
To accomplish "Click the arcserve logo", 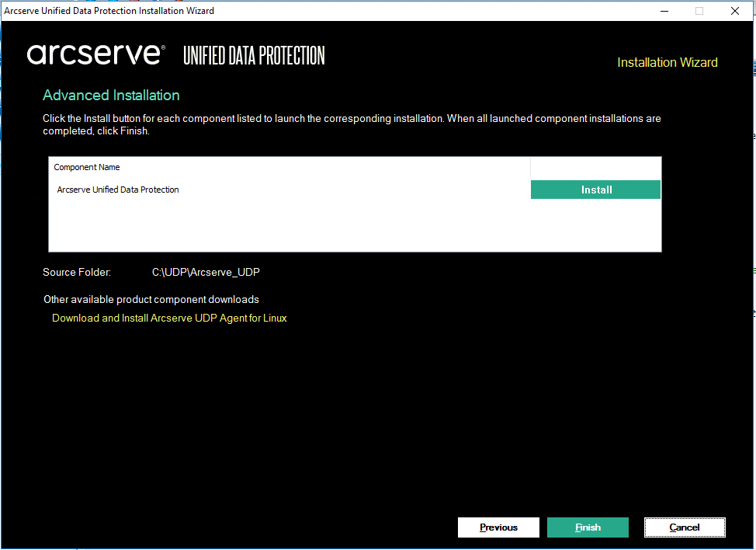I will point(96,54).
